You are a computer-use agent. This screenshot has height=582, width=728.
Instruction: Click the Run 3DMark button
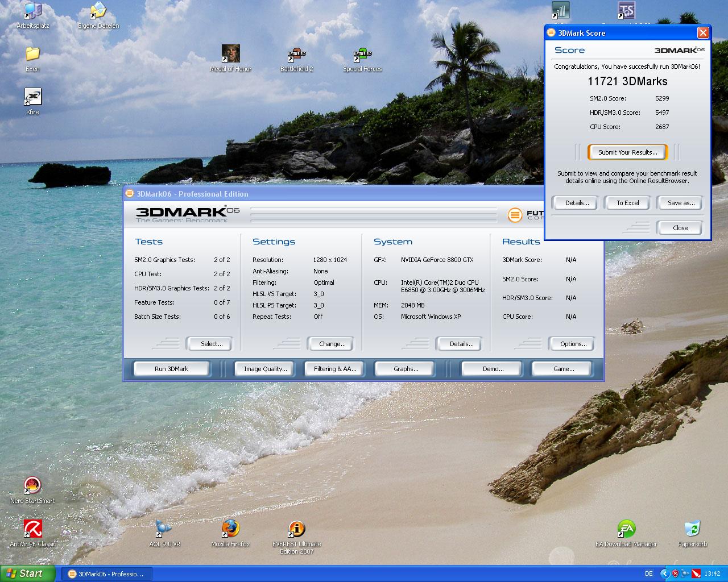(172, 369)
